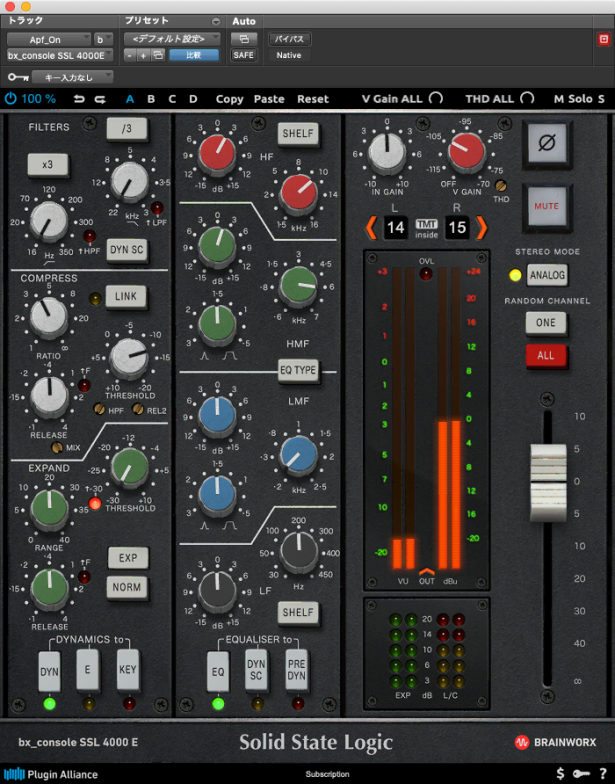Click the red HF gain knob
The width and height of the screenshot is (615, 784).
click(217, 153)
